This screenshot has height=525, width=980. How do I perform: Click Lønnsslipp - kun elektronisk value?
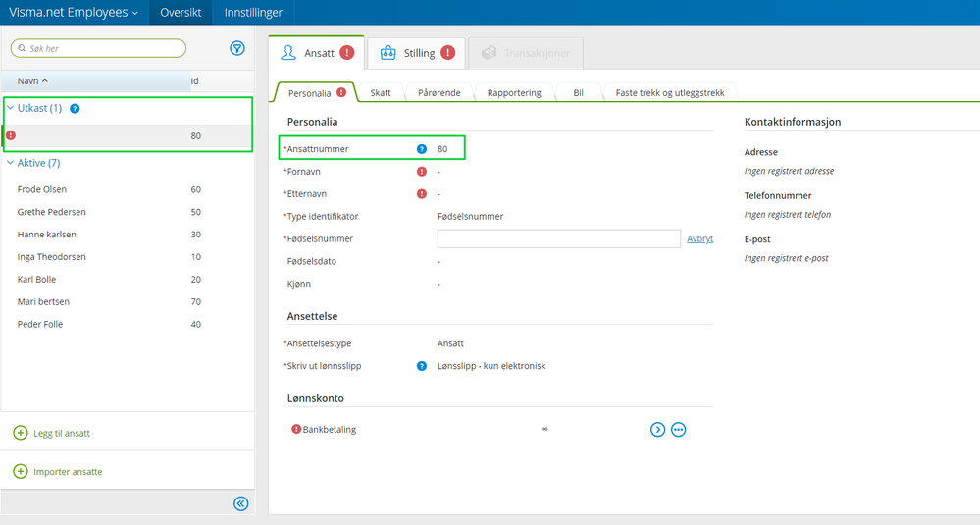[491, 366]
